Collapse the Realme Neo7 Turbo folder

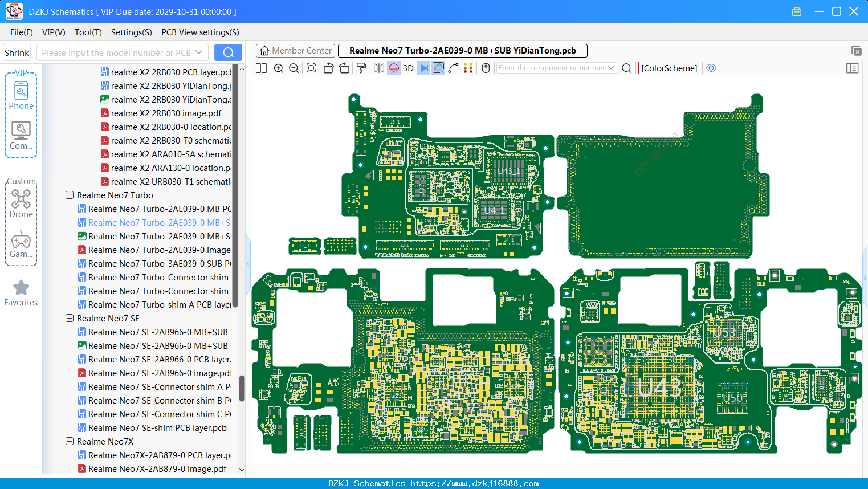click(70, 195)
